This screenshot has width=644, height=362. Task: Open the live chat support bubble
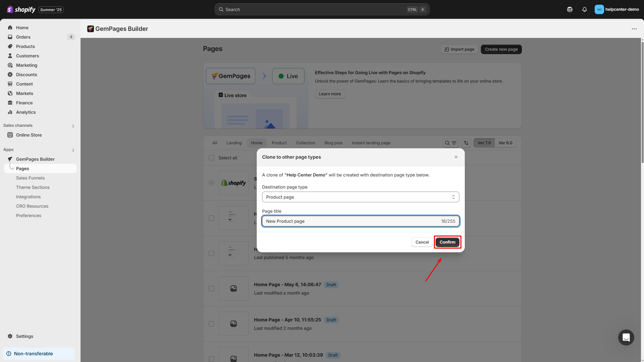626,338
